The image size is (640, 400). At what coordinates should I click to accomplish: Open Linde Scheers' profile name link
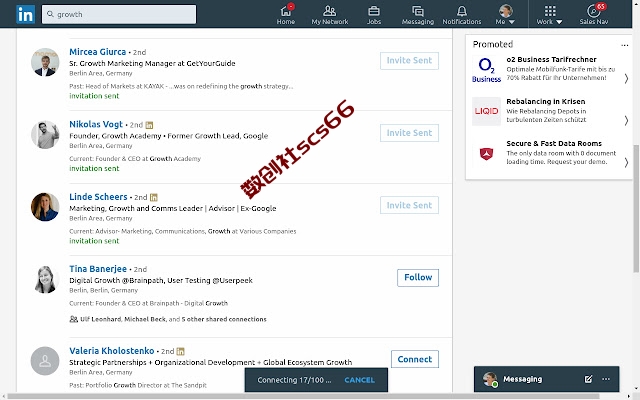point(98,197)
